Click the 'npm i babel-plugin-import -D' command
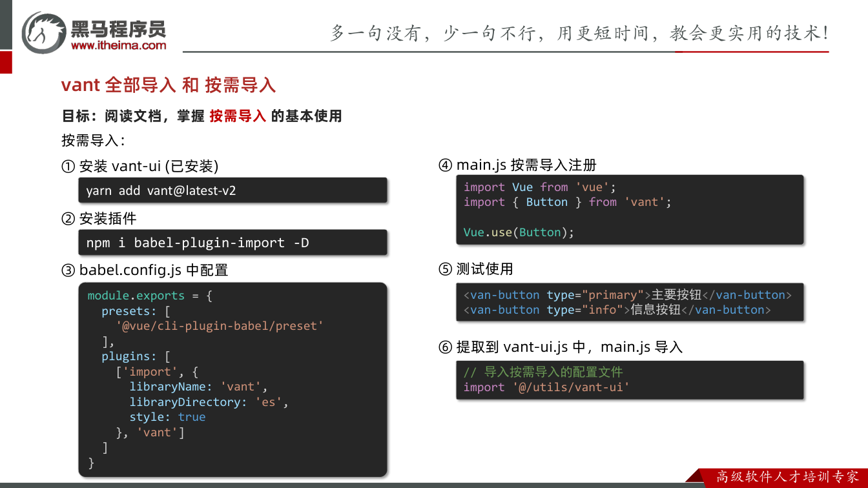 click(198, 243)
